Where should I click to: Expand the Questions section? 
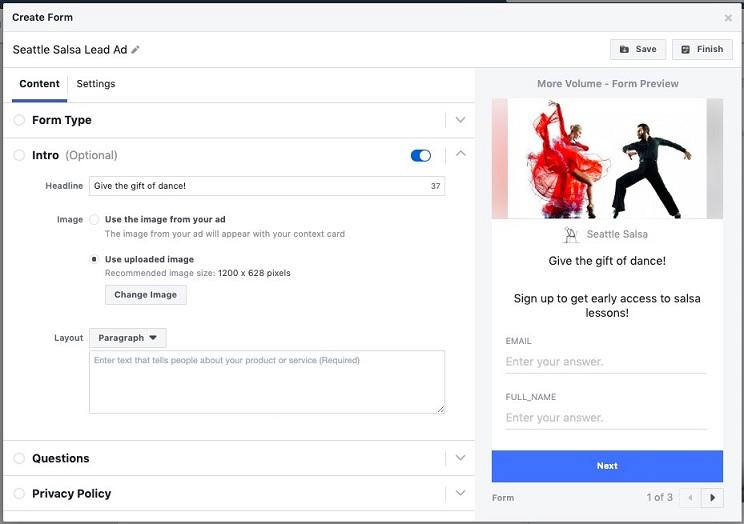pos(460,458)
